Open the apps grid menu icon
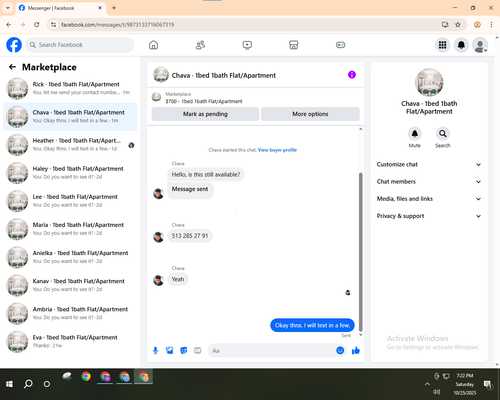This screenshot has width=500, height=400. tap(442, 45)
